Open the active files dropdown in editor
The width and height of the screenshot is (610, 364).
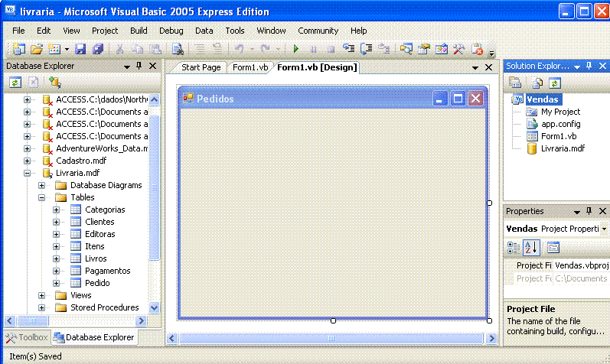[x=475, y=67]
